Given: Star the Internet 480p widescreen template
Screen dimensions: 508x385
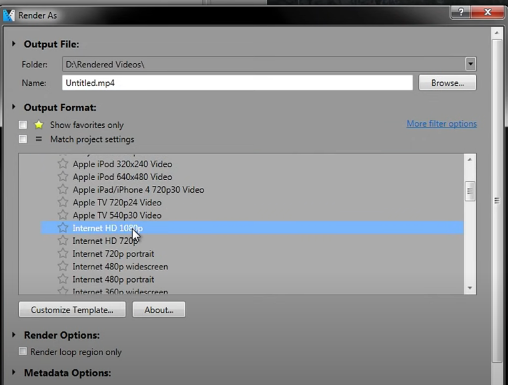Looking at the screenshot, I should (63, 266).
